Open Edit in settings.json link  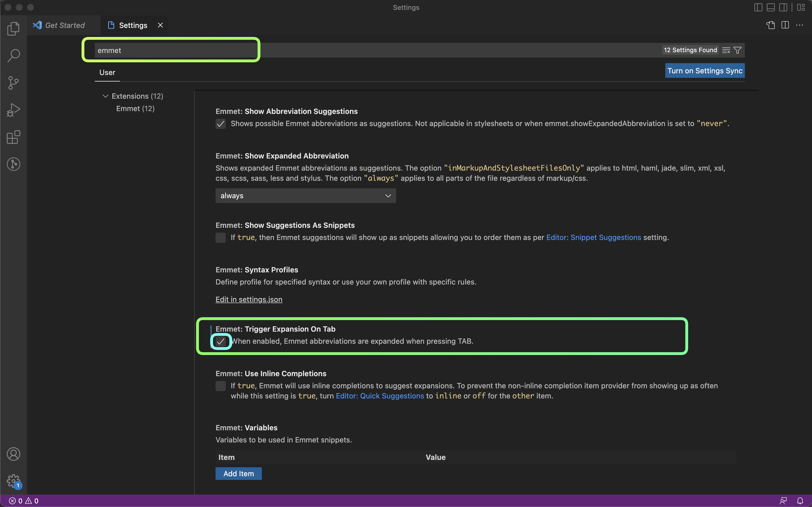[249, 299]
